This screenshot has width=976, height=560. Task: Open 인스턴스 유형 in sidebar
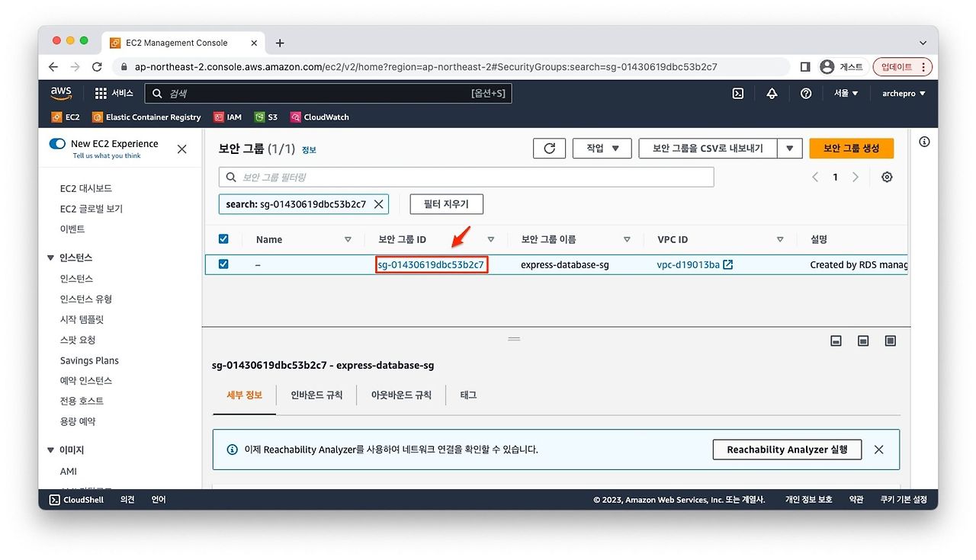coord(86,299)
